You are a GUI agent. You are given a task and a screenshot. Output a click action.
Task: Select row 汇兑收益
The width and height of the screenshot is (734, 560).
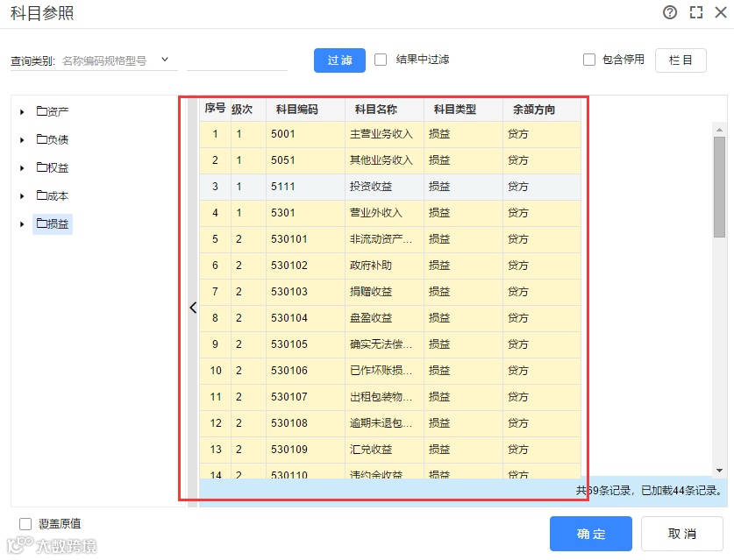point(390,450)
